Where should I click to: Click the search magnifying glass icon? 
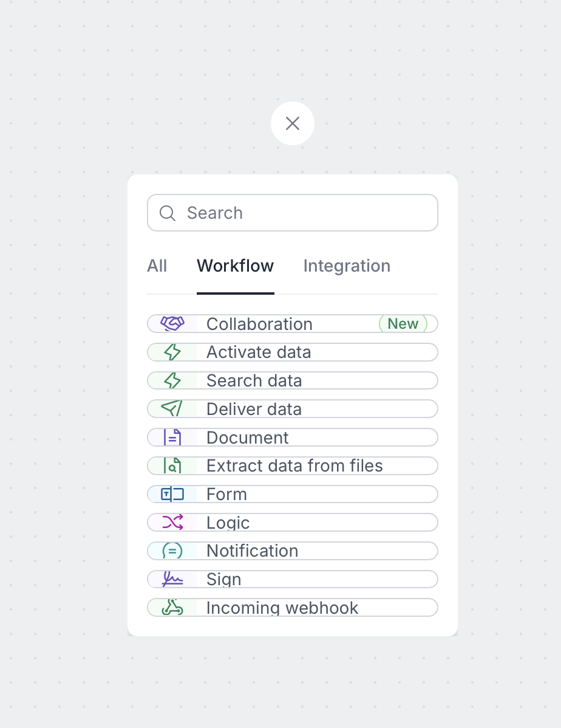[168, 213]
